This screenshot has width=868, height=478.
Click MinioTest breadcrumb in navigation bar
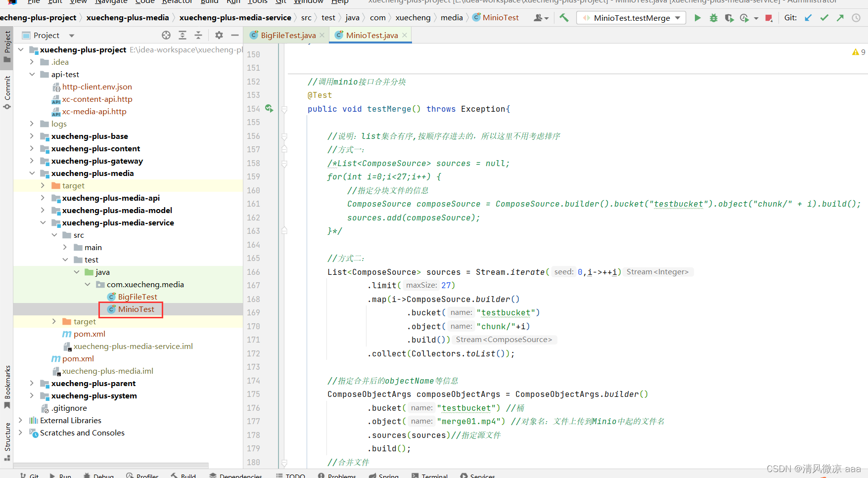click(501, 18)
